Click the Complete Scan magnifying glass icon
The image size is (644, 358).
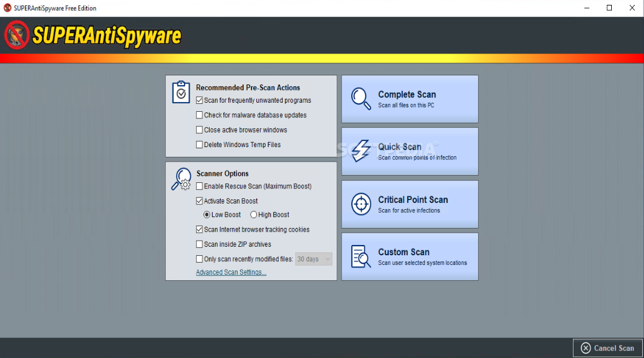coord(361,98)
